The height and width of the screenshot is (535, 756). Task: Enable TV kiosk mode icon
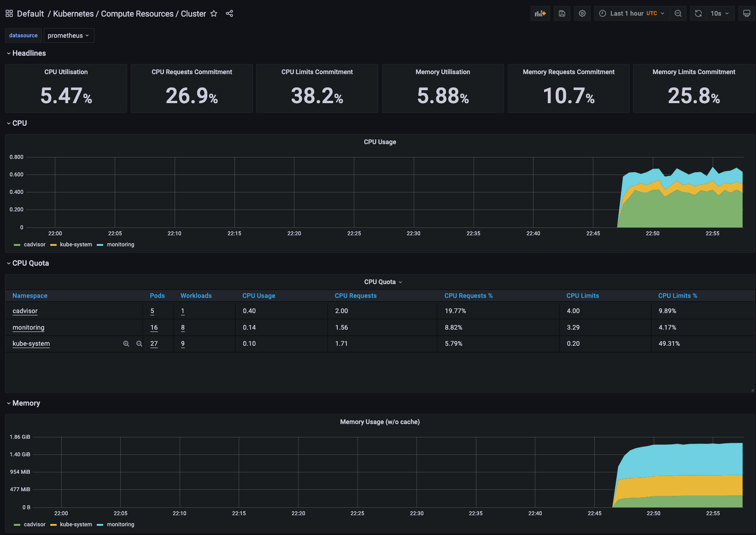[x=746, y=13]
